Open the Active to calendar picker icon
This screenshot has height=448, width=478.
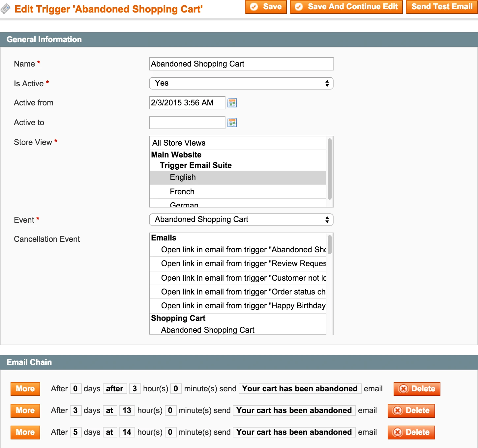click(x=232, y=123)
